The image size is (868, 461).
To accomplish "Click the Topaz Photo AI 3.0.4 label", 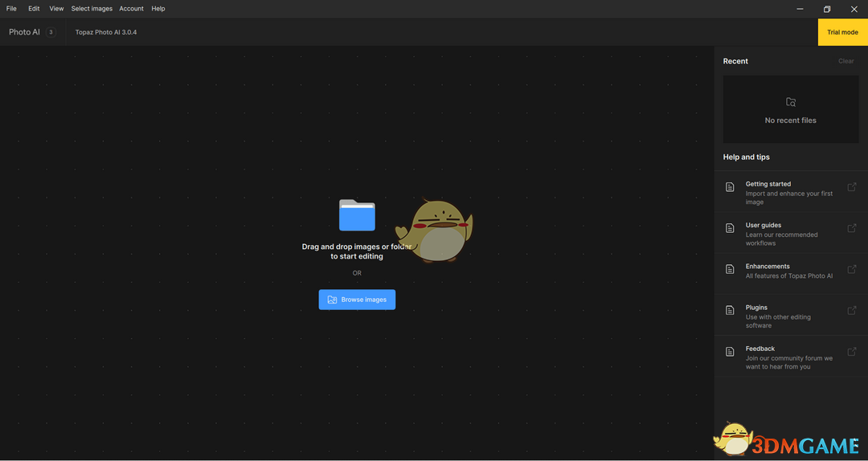I will [x=106, y=32].
